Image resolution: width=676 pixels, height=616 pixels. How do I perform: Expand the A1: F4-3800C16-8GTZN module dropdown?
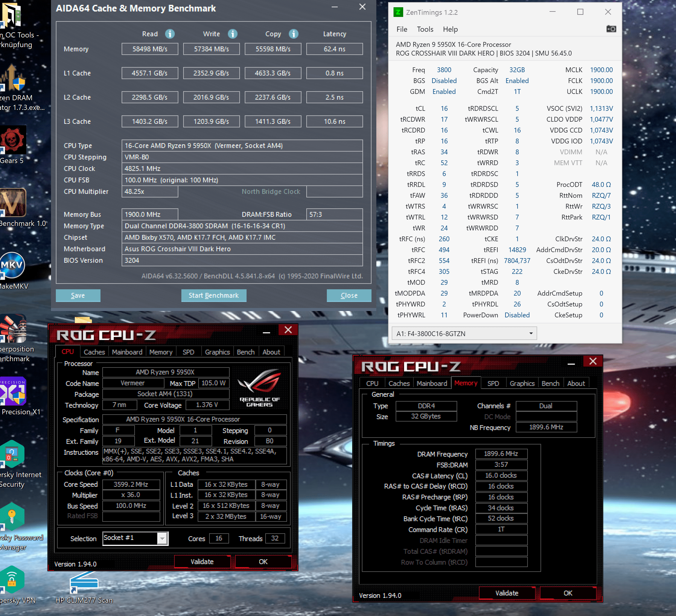[531, 333]
